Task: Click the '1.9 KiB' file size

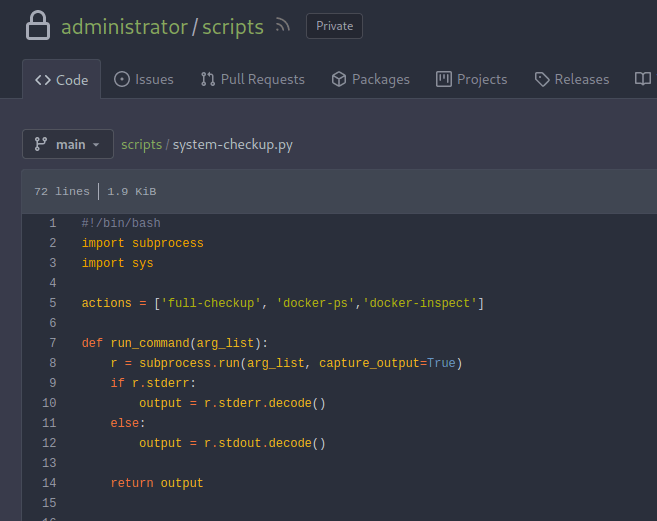Action: 132,192
